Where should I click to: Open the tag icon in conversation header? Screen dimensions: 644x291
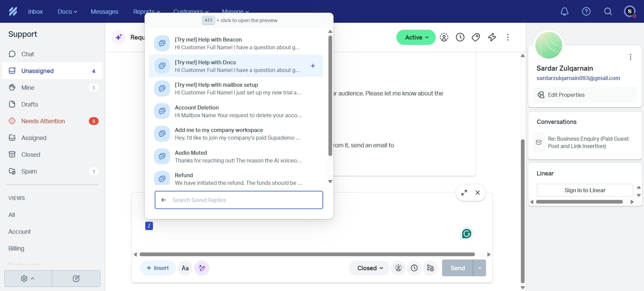(x=476, y=37)
